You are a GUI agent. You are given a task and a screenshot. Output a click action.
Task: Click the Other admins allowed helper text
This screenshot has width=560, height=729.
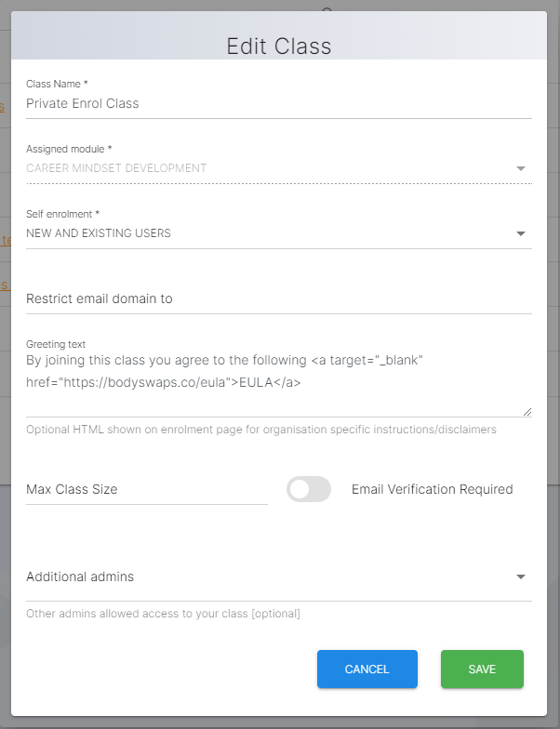[x=163, y=614]
